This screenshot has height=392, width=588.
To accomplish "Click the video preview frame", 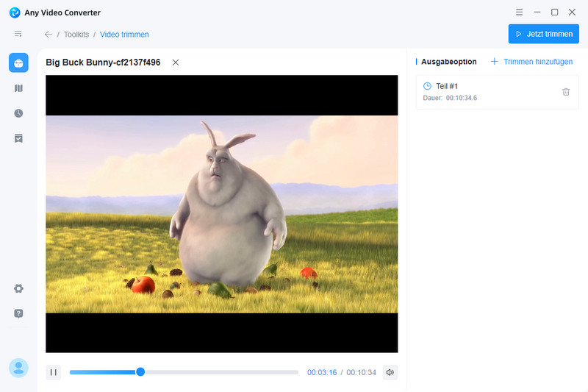I will coord(222,214).
